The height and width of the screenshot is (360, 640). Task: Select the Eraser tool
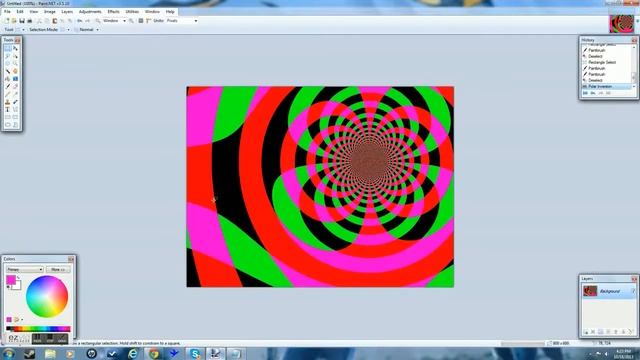15,86
